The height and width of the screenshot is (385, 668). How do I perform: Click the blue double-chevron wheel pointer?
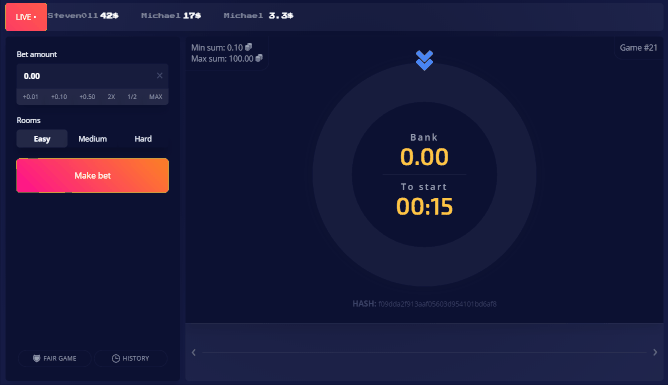424,60
